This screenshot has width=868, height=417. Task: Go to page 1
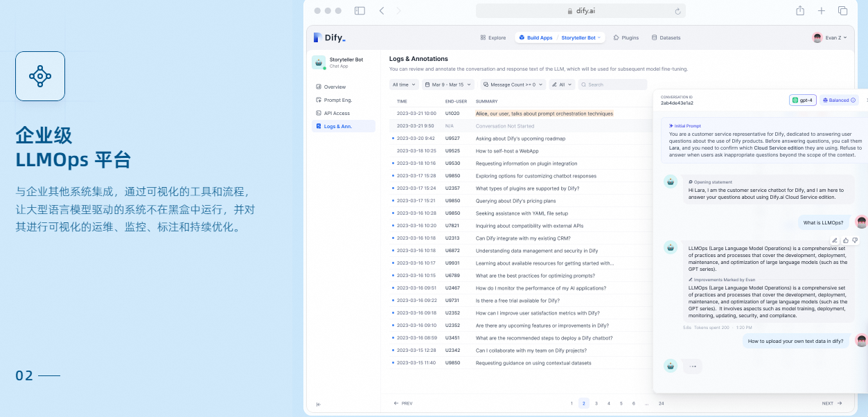point(572,403)
